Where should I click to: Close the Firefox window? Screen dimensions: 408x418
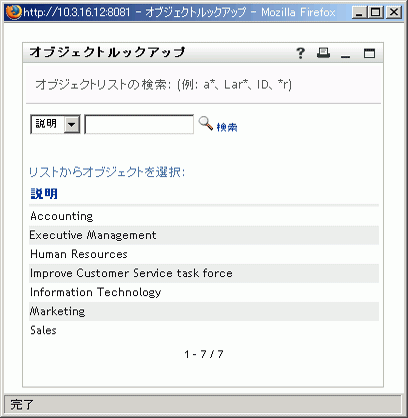394,13
